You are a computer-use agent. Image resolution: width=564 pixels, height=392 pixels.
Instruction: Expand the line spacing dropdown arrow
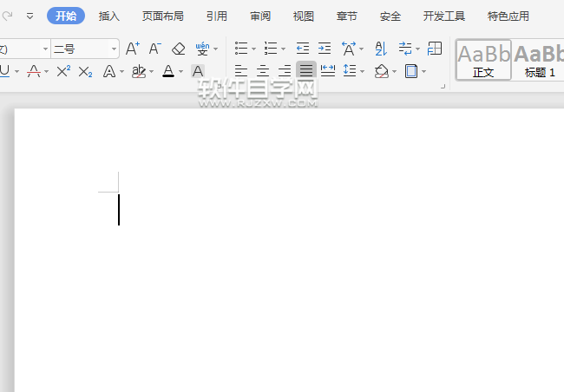point(362,72)
